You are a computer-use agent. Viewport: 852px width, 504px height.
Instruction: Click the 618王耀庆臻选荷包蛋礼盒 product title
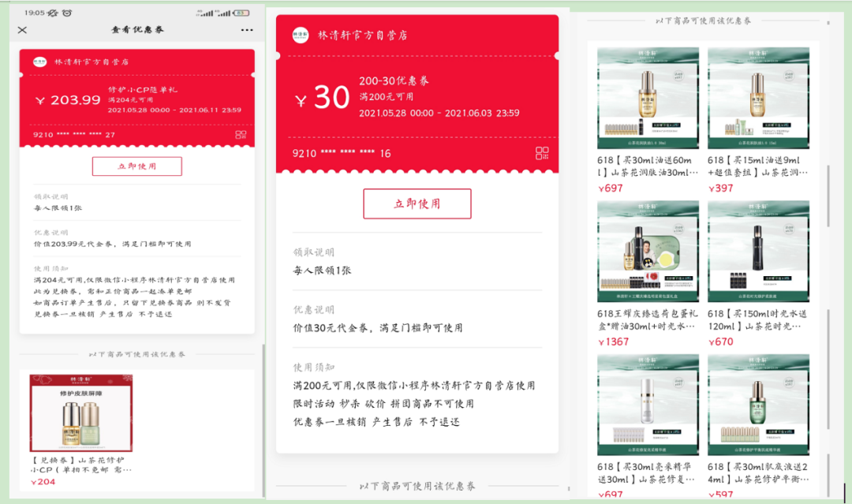(x=648, y=319)
